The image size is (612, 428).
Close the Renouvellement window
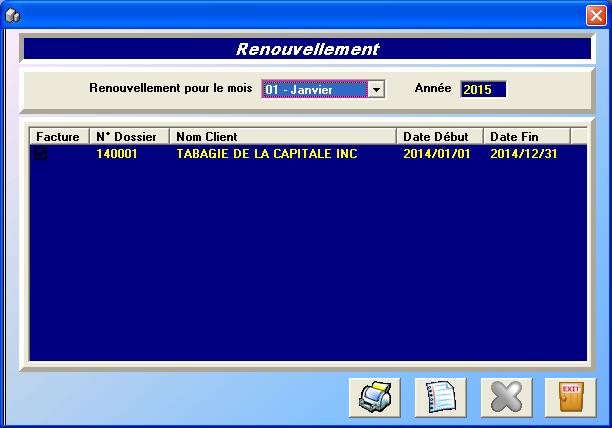(594, 15)
